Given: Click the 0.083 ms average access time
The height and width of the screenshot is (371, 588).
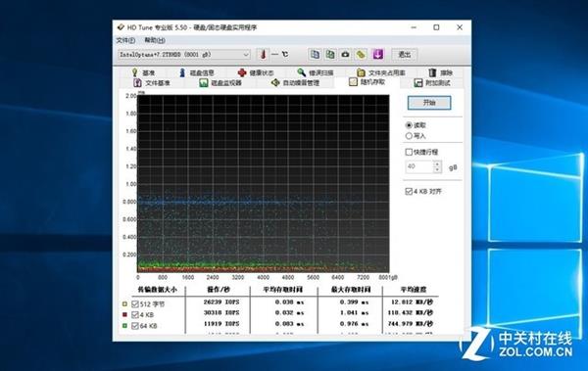Looking at the screenshot, I should tap(289, 324).
